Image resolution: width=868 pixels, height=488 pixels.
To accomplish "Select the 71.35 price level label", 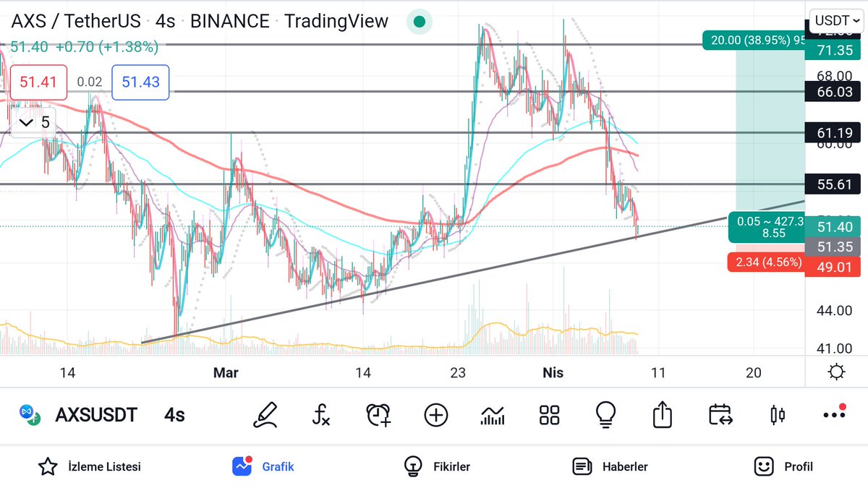I will 834,50.
